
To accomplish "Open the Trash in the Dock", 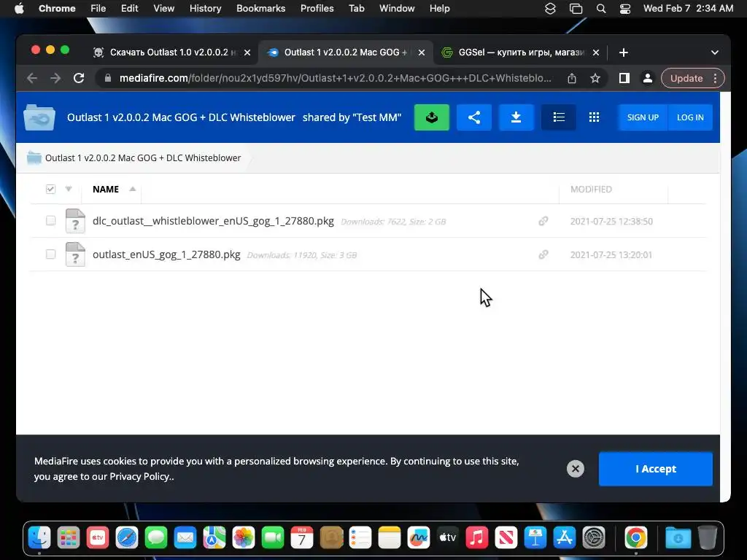I will click(708, 537).
